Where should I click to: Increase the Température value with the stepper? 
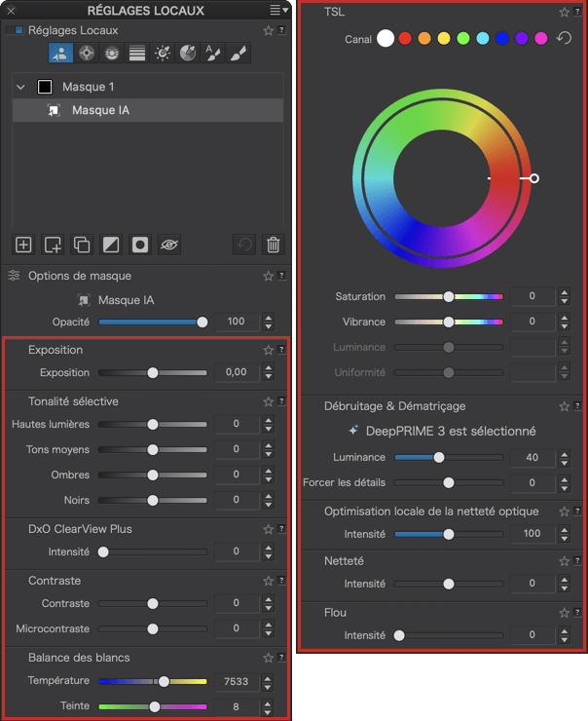(269, 676)
